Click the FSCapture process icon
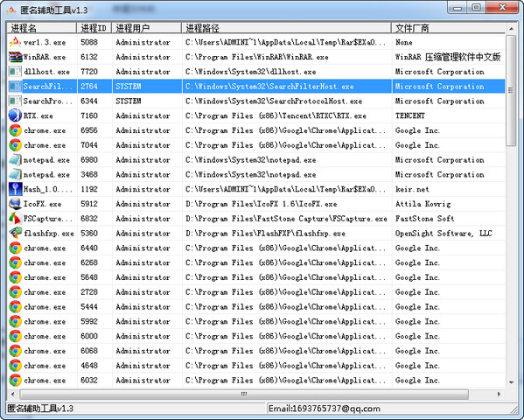The width and height of the screenshot is (524, 420). 15,219
